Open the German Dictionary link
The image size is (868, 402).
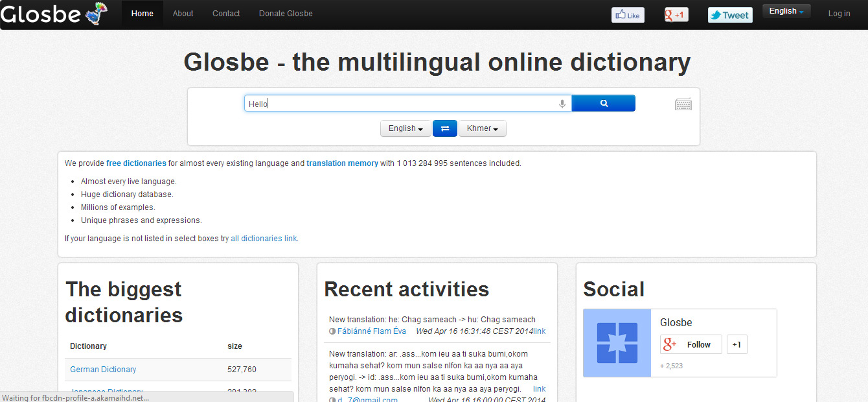point(103,369)
